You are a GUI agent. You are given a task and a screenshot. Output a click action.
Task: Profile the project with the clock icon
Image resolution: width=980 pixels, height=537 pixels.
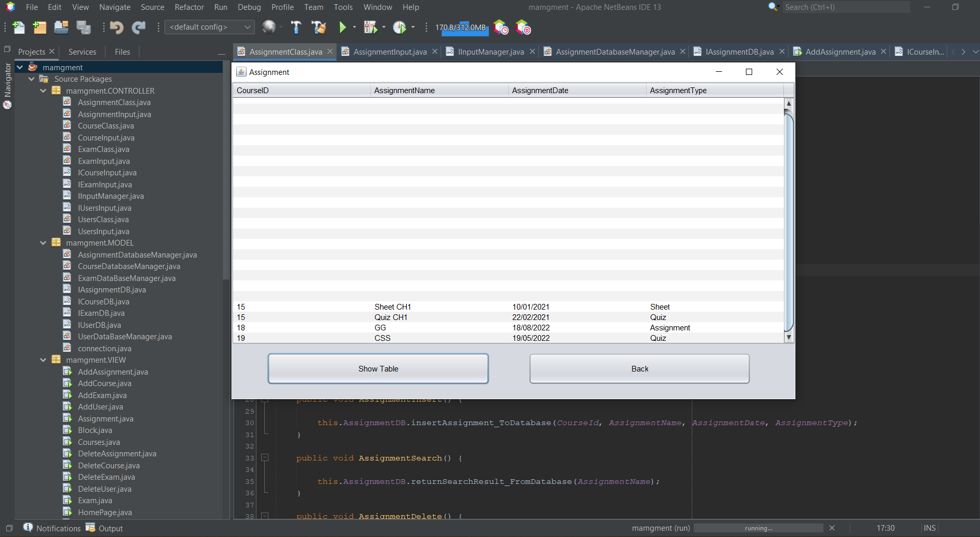(x=401, y=27)
